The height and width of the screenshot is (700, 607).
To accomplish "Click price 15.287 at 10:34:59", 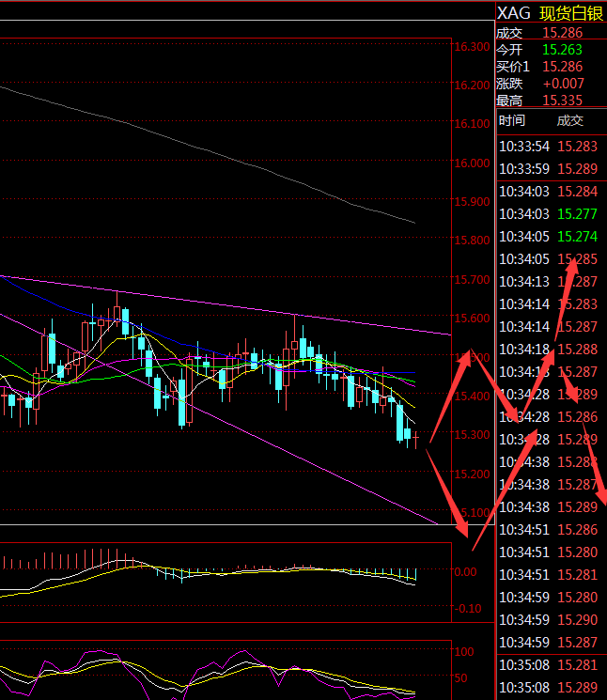I will [578, 643].
